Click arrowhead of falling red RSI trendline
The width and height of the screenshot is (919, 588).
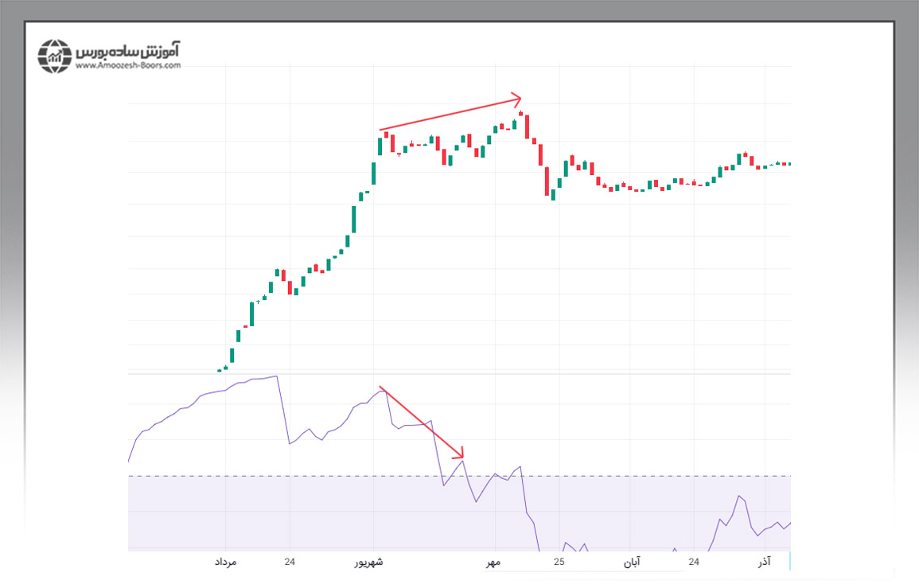coord(459,456)
